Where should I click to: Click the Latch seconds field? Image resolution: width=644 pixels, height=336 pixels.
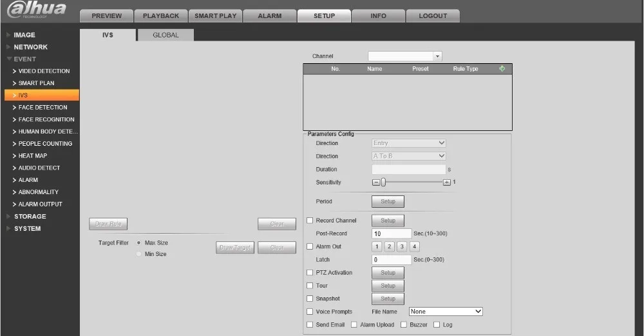click(x=392, y=259)
